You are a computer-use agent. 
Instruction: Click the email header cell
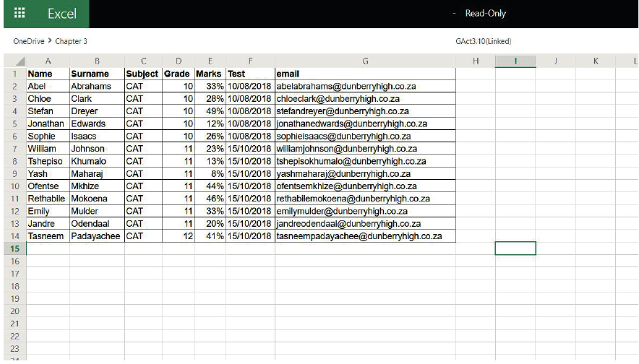365,74
